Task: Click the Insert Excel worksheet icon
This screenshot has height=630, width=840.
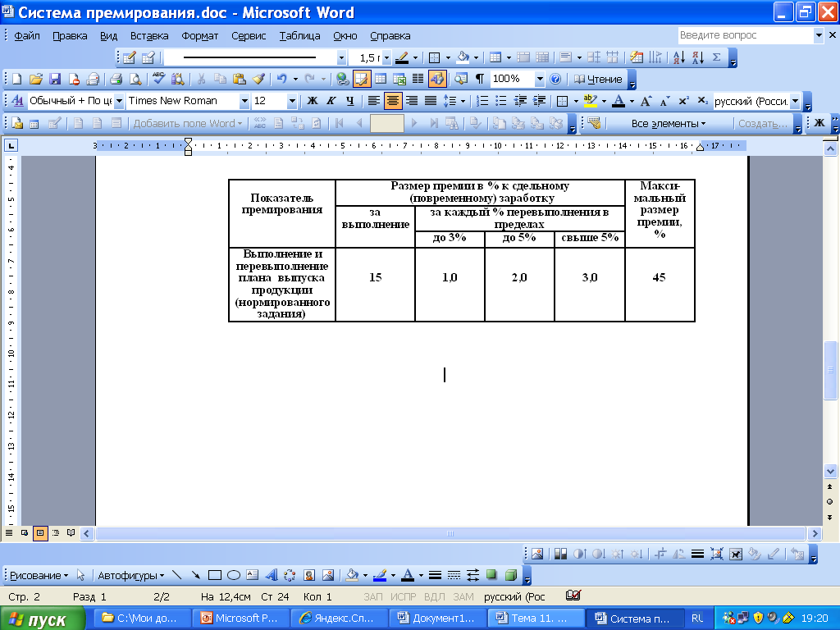Action: (399, 80)
